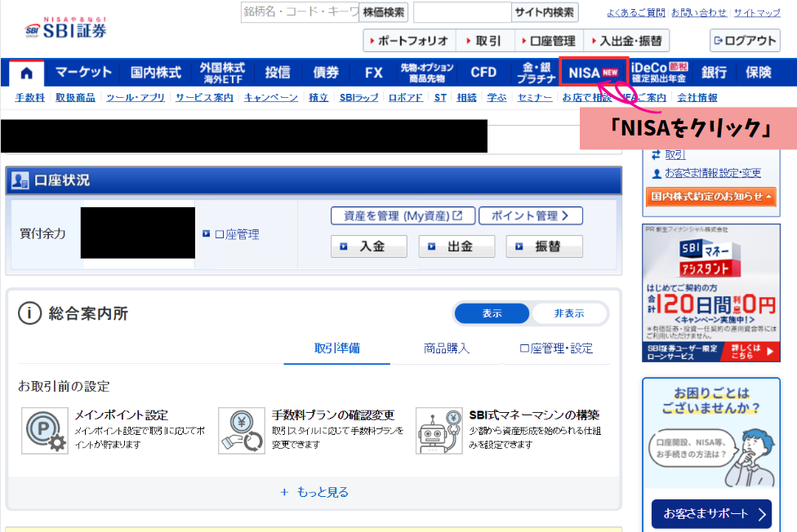Expand もっと見る section
The height and width of the screenshot is (532, 797).
click(x=314, y=492)
